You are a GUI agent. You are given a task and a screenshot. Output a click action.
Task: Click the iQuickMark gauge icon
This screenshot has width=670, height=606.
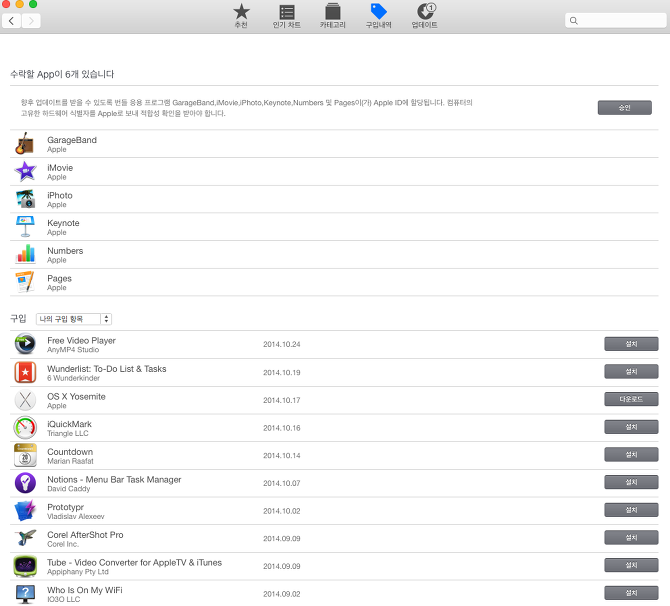tap(25, 428)
